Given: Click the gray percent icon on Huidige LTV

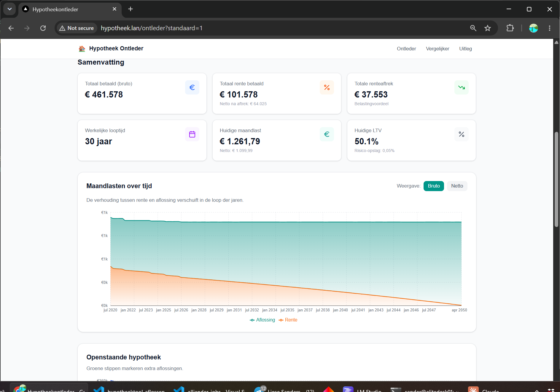Looking at the screenshot, I should coord(462,134).
